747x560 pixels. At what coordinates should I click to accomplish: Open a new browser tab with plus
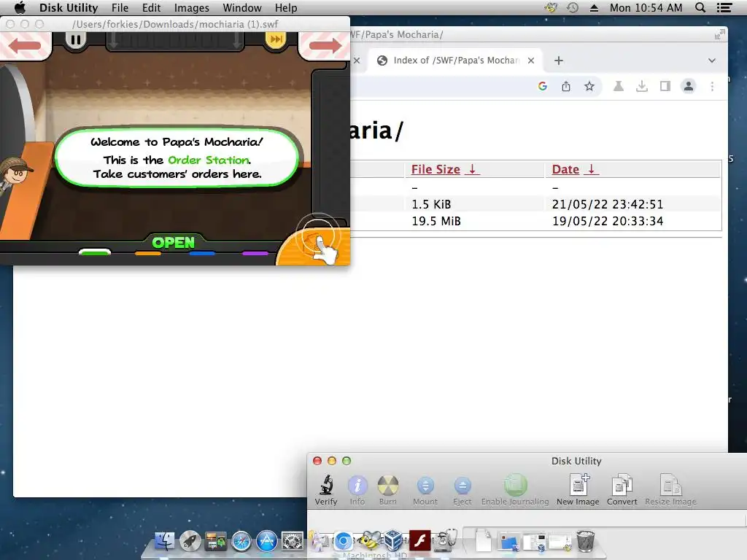559,61
